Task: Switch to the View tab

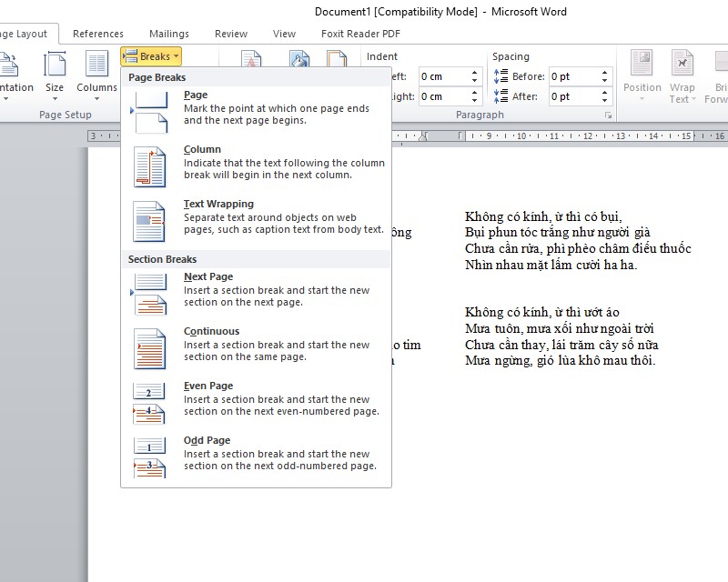Action: [x=284, y=34]
